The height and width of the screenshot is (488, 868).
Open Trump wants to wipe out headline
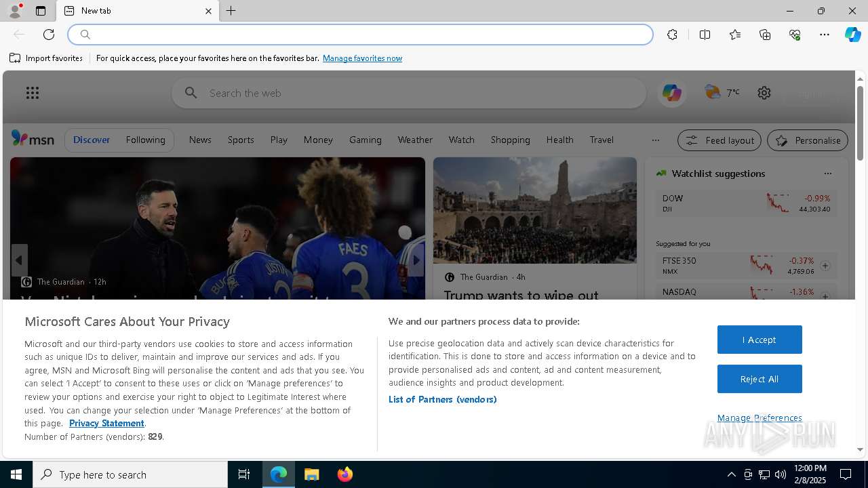click(x=521, y=295)
